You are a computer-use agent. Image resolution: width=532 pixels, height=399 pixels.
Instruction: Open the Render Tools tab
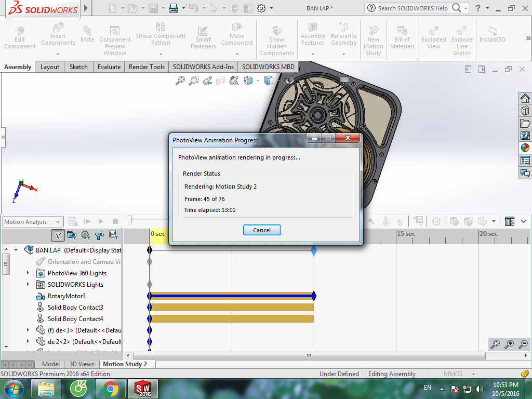147,67
